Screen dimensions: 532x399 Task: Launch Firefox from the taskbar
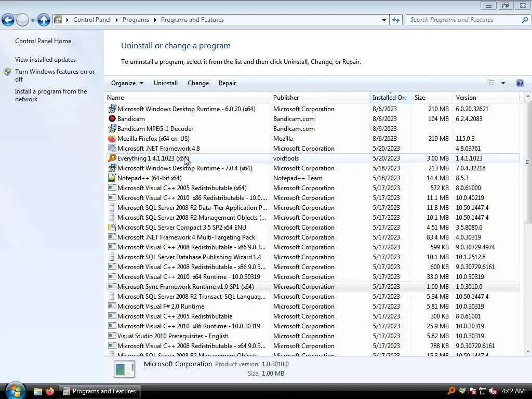click(49, 391)
